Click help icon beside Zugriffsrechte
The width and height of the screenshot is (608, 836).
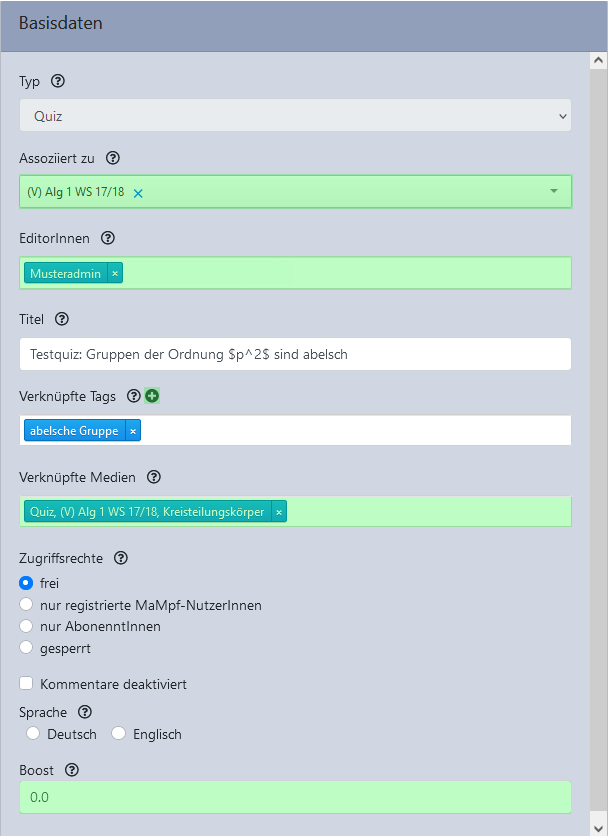coord(121,558)
